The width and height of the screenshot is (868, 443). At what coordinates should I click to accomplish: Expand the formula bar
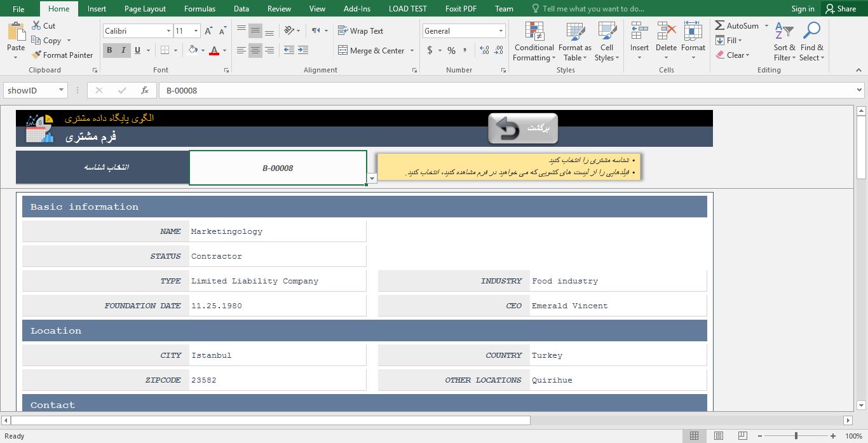[860, 90]
